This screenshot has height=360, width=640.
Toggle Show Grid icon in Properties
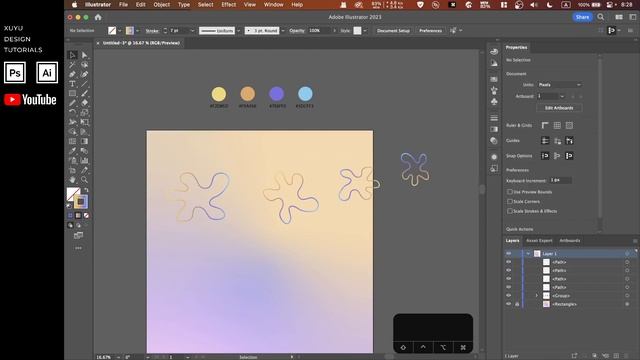point(557,125)
